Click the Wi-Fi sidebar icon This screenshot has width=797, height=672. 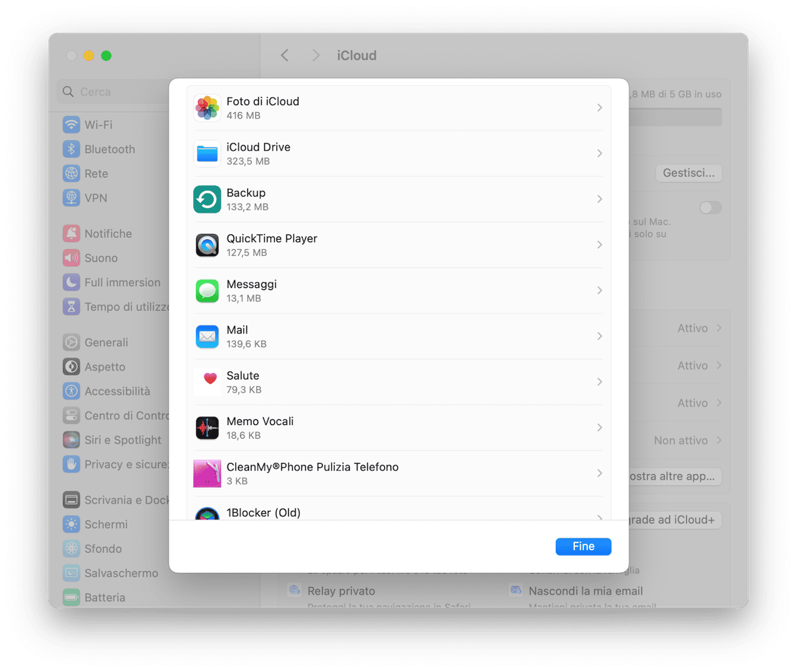tap(71, 124)
